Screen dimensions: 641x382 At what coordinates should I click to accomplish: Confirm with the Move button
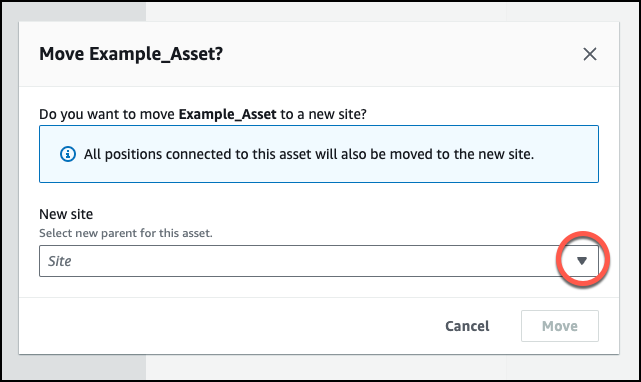point(560,326)
